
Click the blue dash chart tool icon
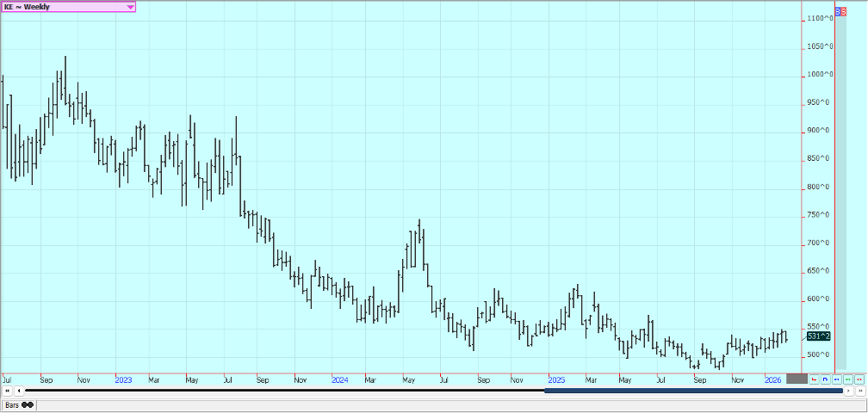[836, 379]
